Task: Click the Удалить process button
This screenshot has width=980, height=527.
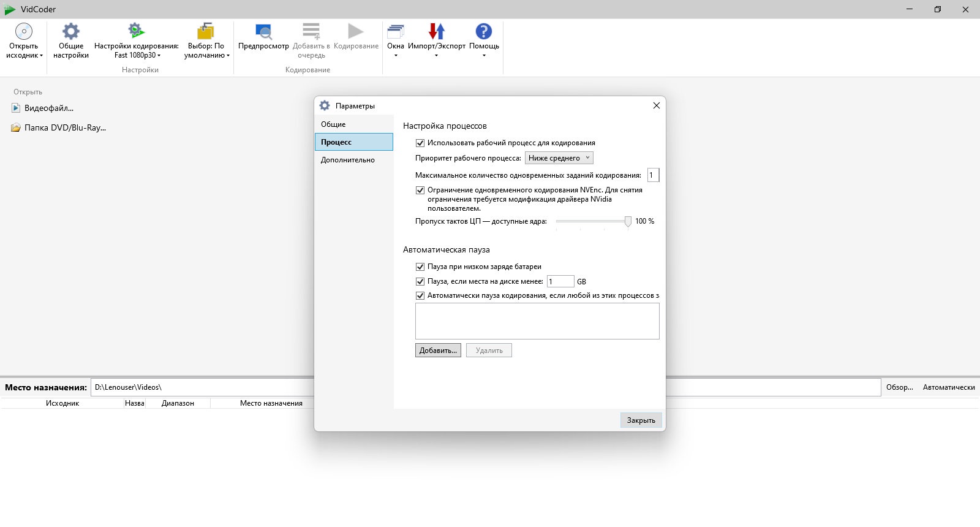Action: pos(489,351)
